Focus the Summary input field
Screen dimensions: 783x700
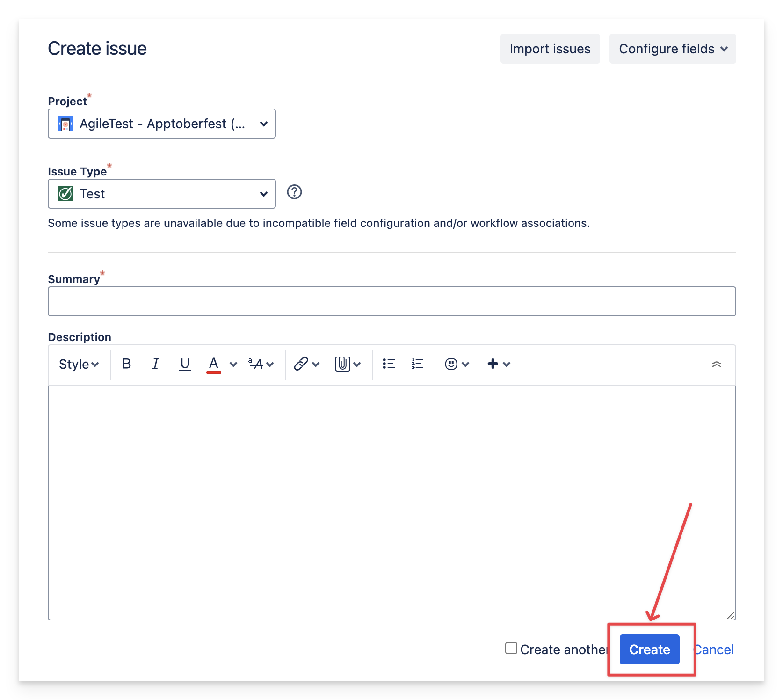click(391, 301)
